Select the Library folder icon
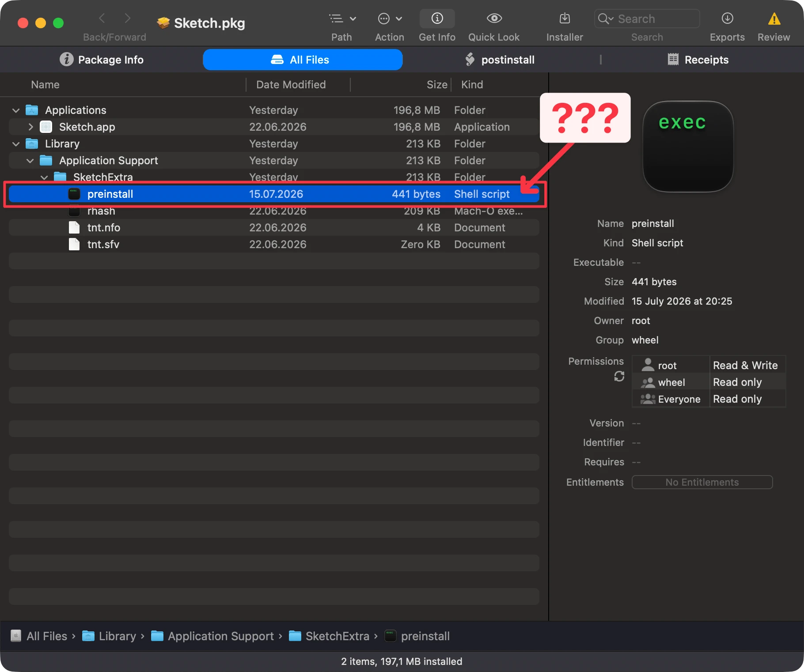Viewport: 804px width, 672px height. (x=32, y=143)
